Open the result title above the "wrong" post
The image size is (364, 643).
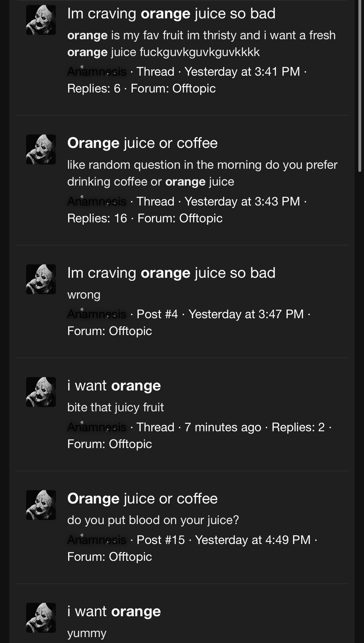171,273
